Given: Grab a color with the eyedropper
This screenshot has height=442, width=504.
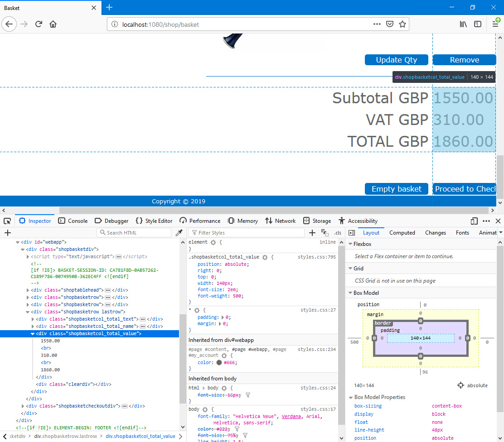Looking at the screenshot, I should click(179, 233).
